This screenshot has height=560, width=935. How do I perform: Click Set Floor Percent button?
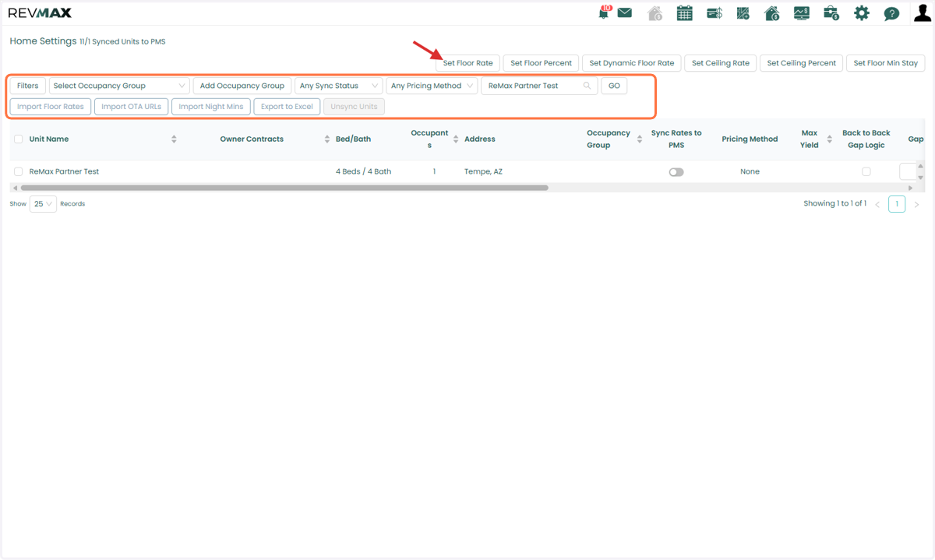542,63
